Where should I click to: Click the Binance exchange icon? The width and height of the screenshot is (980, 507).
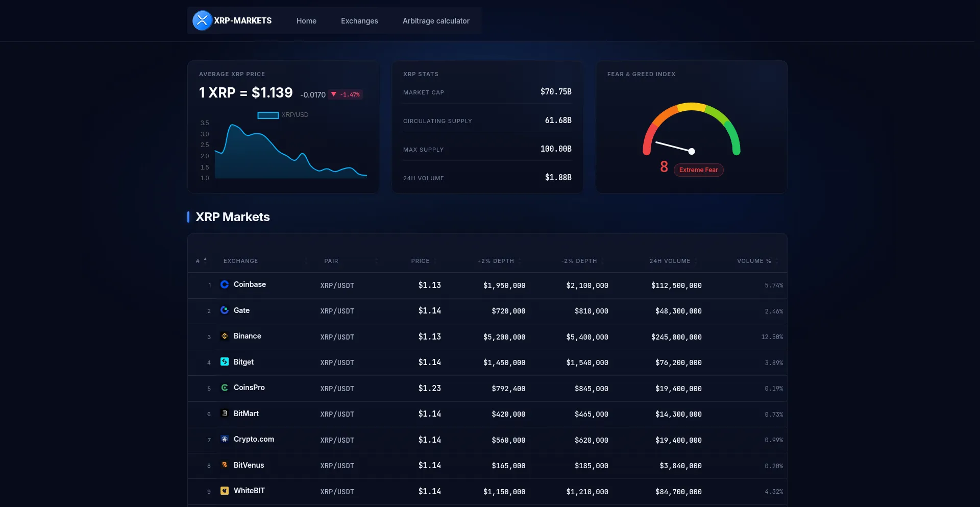pos(225,336)
